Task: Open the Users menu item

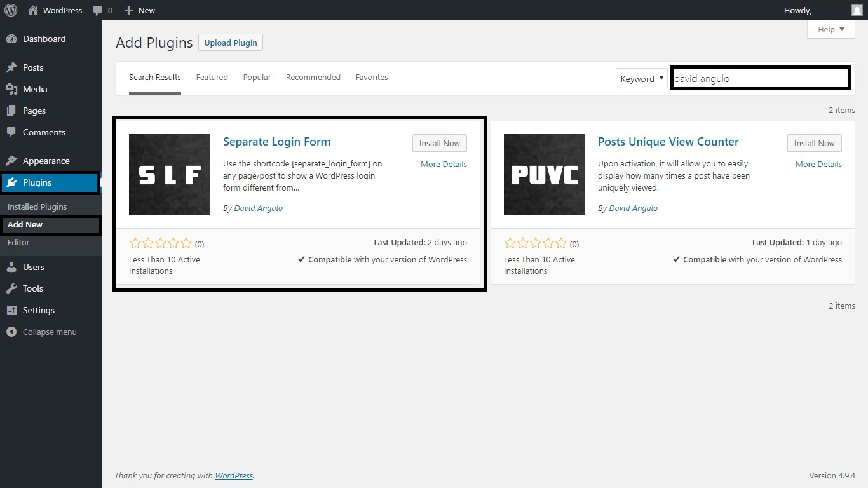Action: tap(51, 267)
